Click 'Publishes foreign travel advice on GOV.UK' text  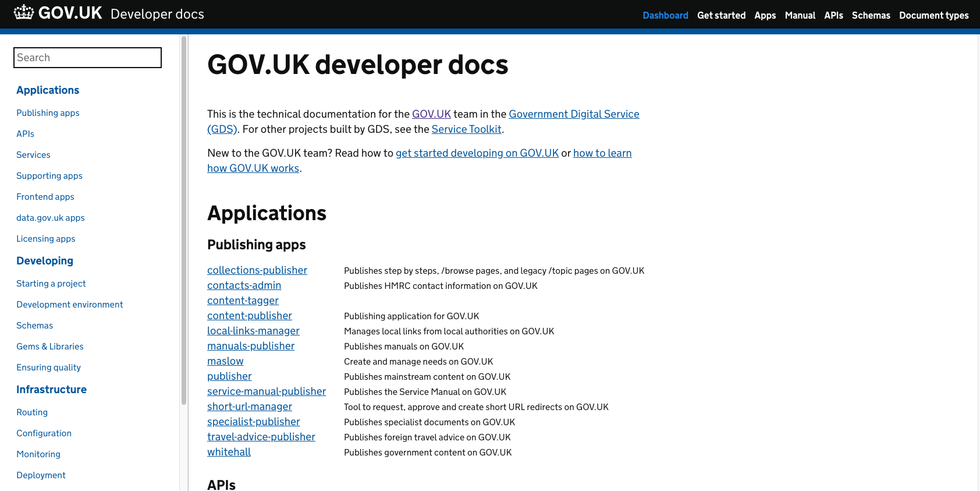pyautogui.click(x=427, y=437)
